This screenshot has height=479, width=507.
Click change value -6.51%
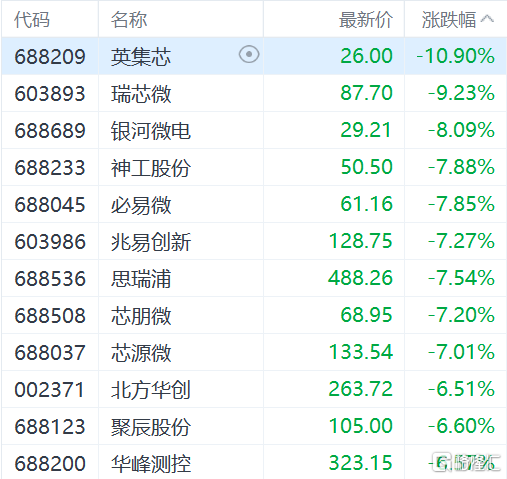[461, 389]
